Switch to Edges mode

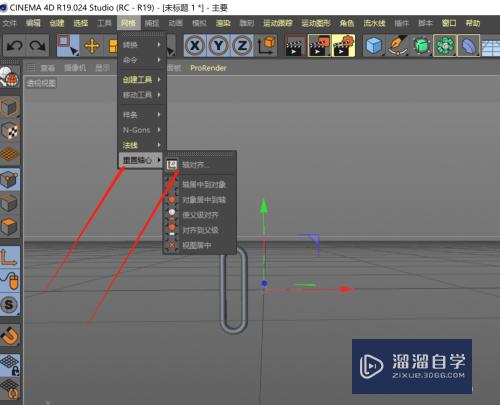[9, 203]
